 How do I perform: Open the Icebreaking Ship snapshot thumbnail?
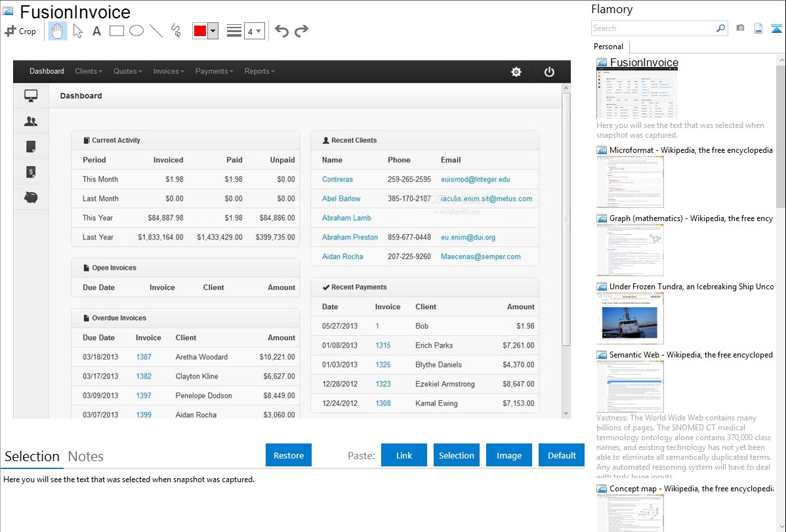pos(630,318)
